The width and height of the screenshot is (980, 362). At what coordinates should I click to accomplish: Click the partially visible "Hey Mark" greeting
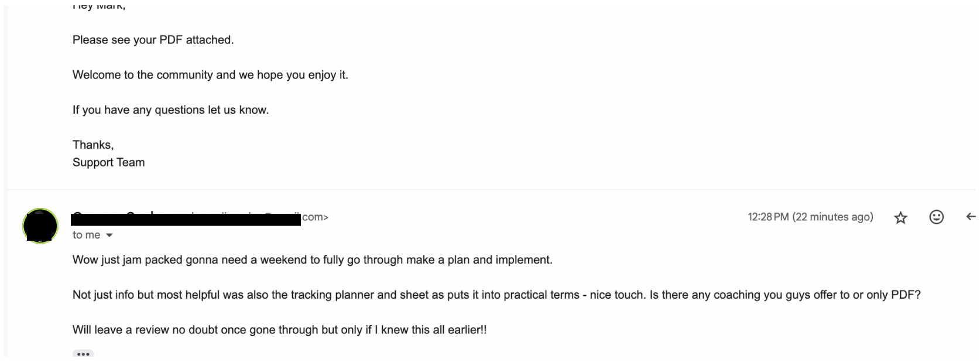point(99,6)
